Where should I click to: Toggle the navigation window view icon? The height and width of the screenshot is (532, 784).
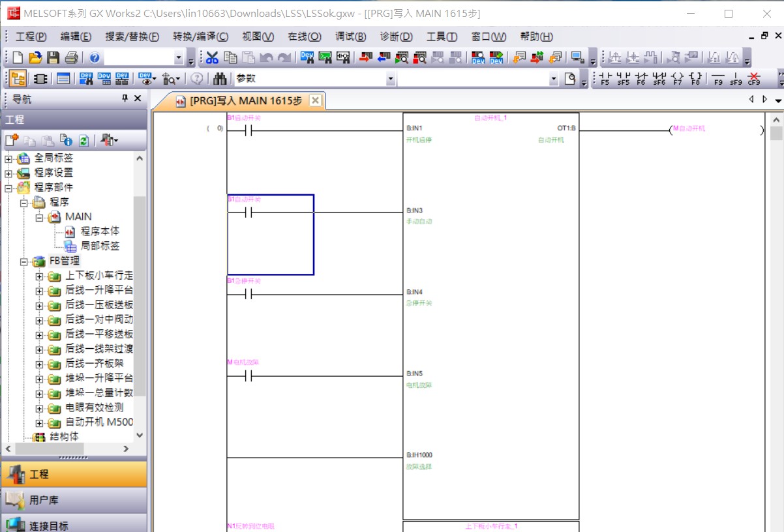pos(18,79)
